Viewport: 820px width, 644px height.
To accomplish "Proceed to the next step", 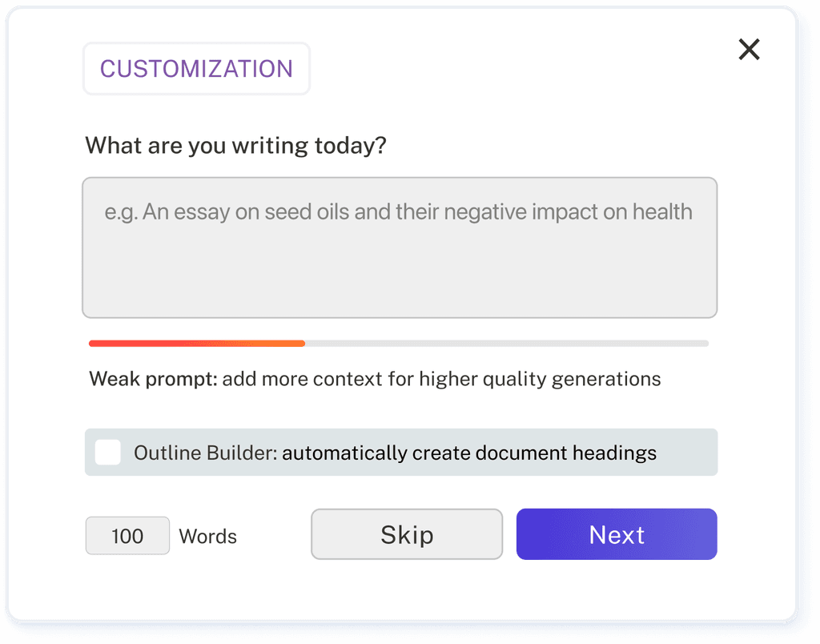I will click(x=616, y=534).
